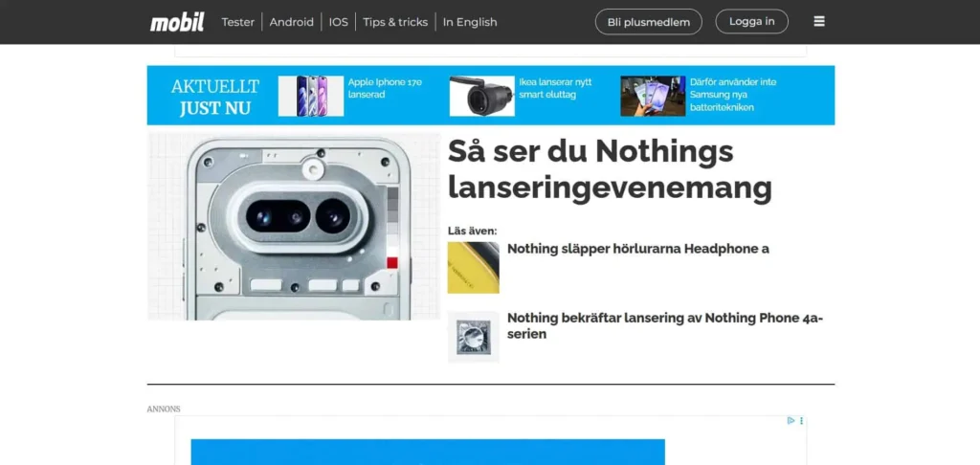Open 'Nothing bekräftar lansering' Phone 4a article
The height and width of the screenshot is (465, 980).
click(x=664, y=325)
